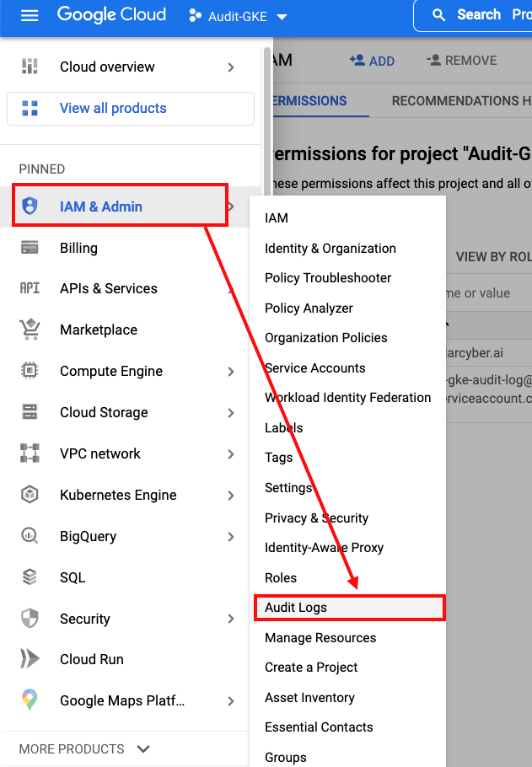Screen dimensions: 532x767
Task: Click the Marketplace shopping cart icon
Action: 30,330
